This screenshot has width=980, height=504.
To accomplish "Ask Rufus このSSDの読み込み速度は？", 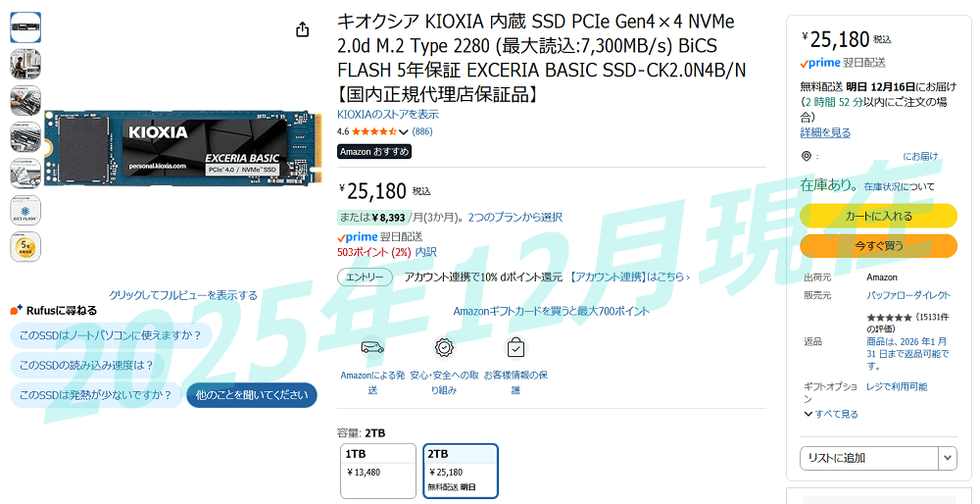I will coord(86,365).
